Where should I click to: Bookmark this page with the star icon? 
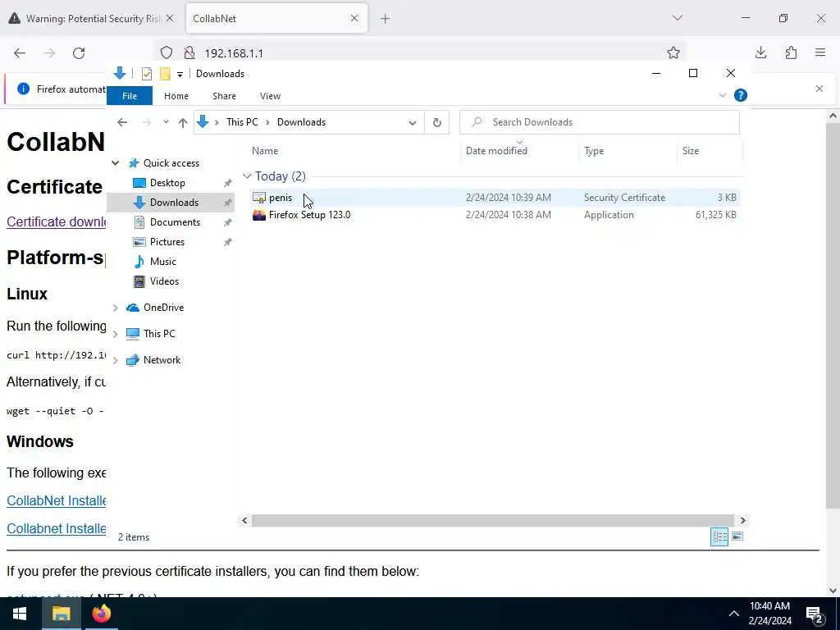[673, 52]
